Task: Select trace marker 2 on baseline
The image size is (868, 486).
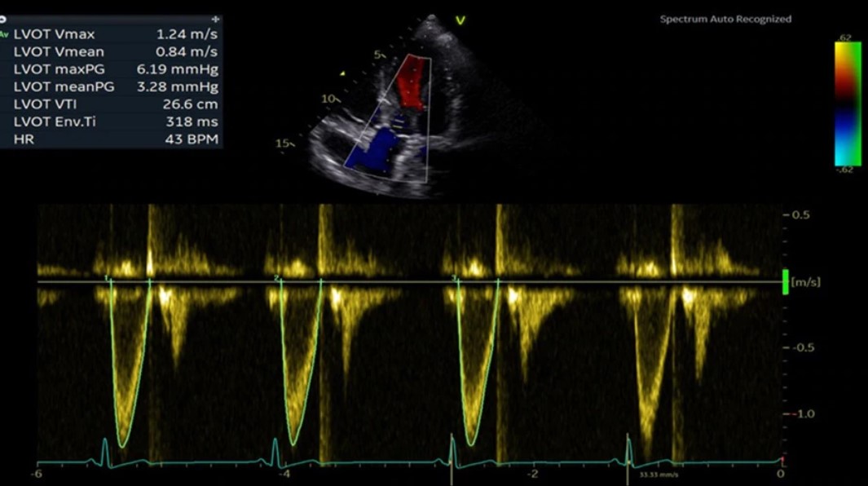Action: 277,279
